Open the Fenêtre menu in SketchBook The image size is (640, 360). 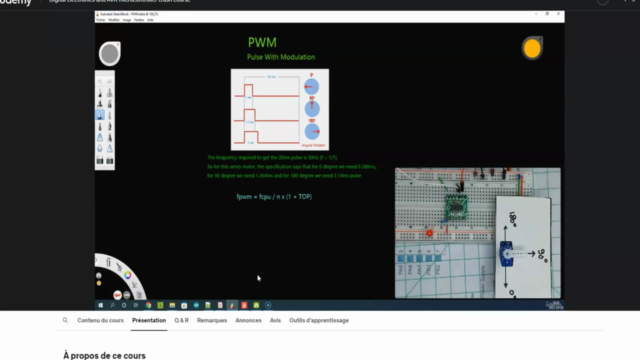pyautogui.click(x=139, y=20)
